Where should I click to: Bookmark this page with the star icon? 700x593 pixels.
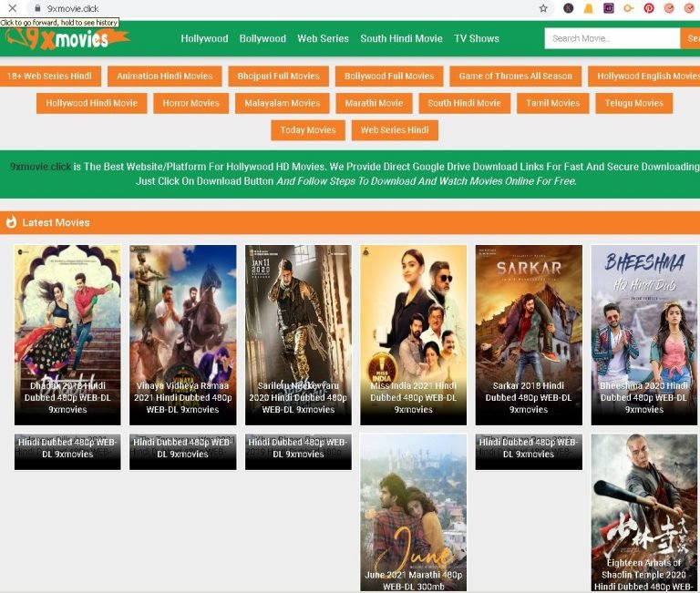543,8
